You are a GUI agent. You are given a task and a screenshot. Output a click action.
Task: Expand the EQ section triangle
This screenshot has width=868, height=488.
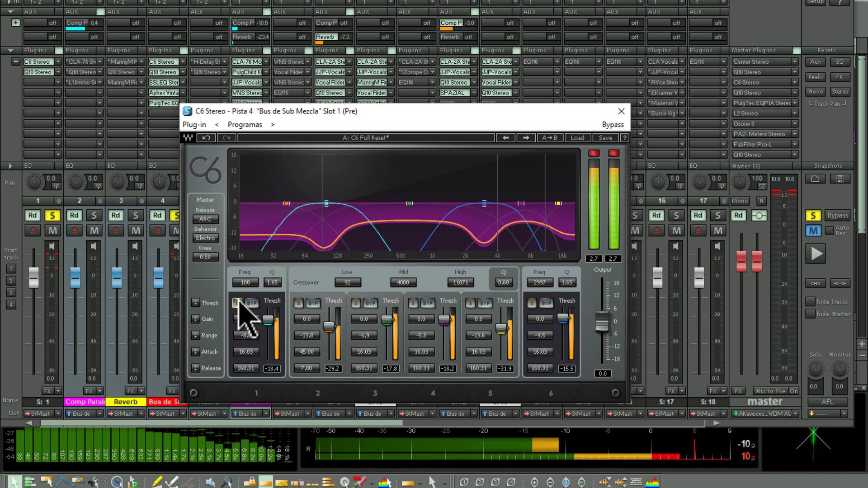coord(10,166)
